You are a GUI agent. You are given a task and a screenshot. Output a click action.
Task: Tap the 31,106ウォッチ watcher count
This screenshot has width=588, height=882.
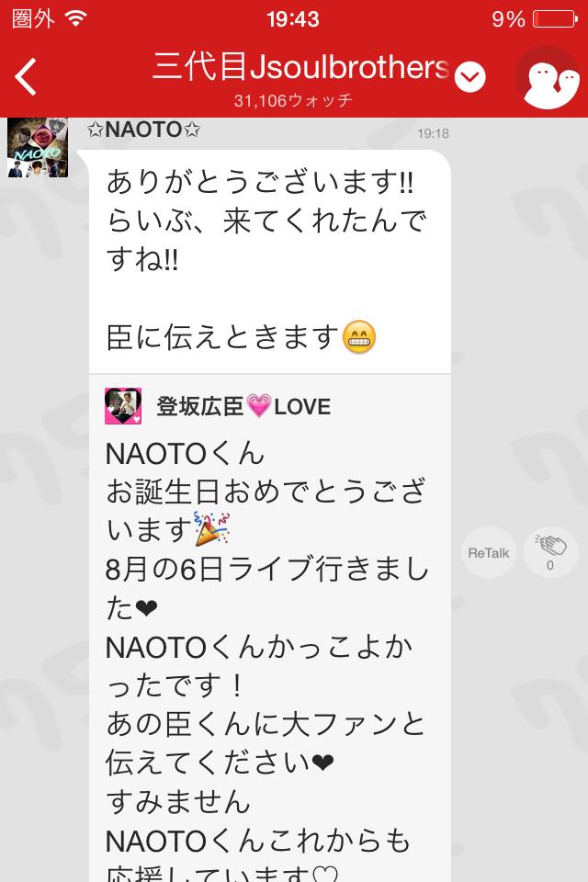tap(293, 100)
